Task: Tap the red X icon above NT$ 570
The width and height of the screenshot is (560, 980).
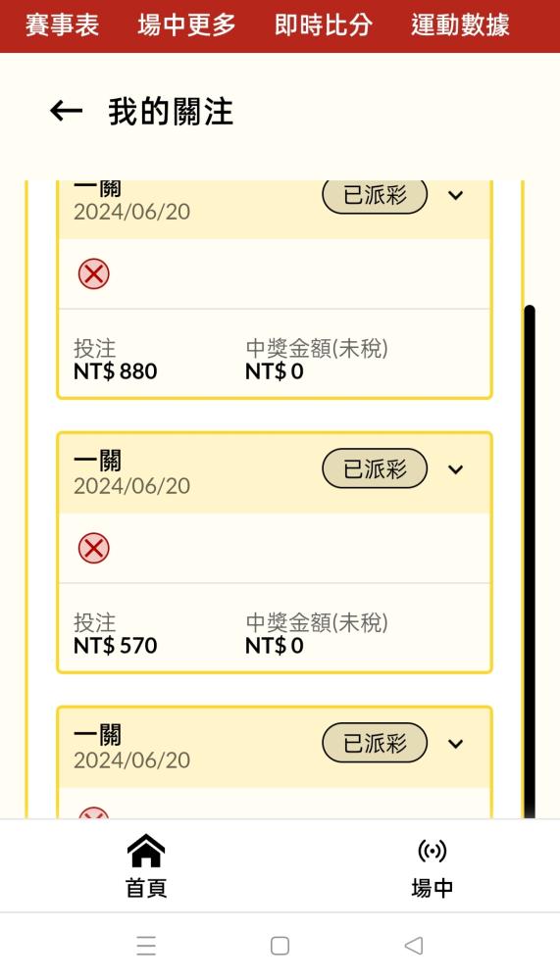Action: pyautogui.click(x=94, y=548)
